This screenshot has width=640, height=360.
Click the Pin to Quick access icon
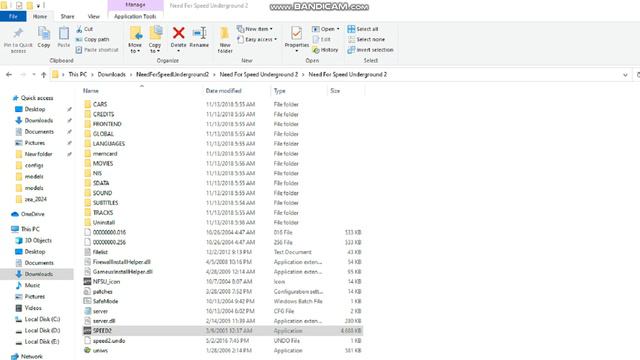click(x=18, y=33)
